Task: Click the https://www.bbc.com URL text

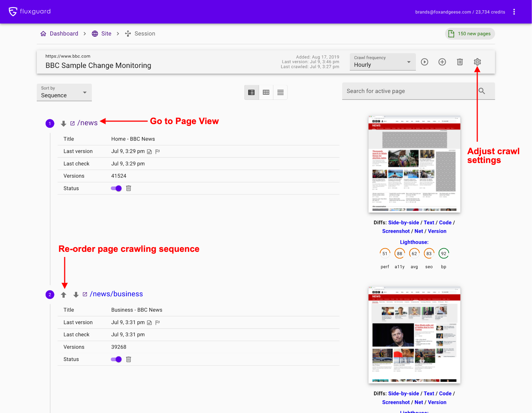Action: pos(68,56)
